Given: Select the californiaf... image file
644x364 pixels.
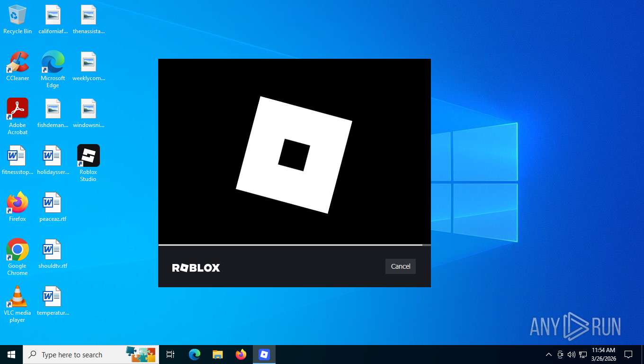Looking at the screenshot, I should 53,19.
